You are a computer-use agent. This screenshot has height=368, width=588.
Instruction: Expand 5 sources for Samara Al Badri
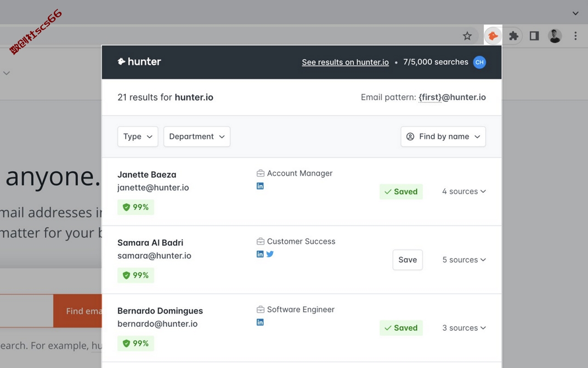click(464, 260)
